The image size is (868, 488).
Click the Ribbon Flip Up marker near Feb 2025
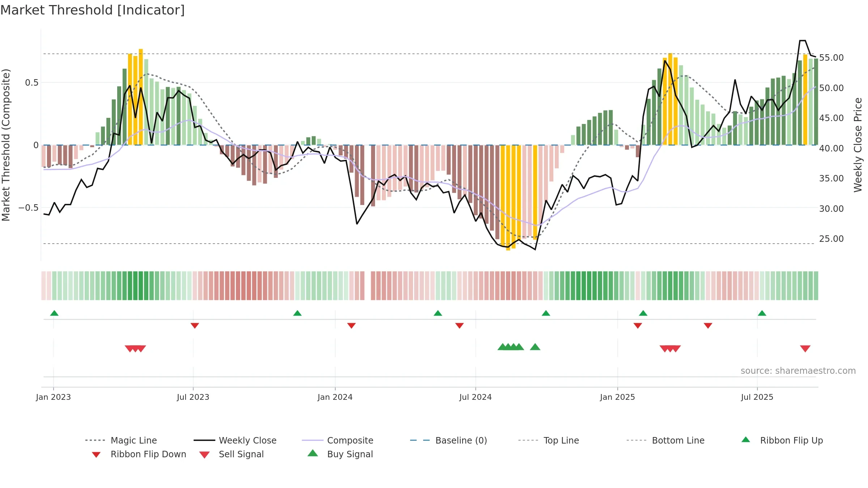pyautogui.click(x=643, y=313)
